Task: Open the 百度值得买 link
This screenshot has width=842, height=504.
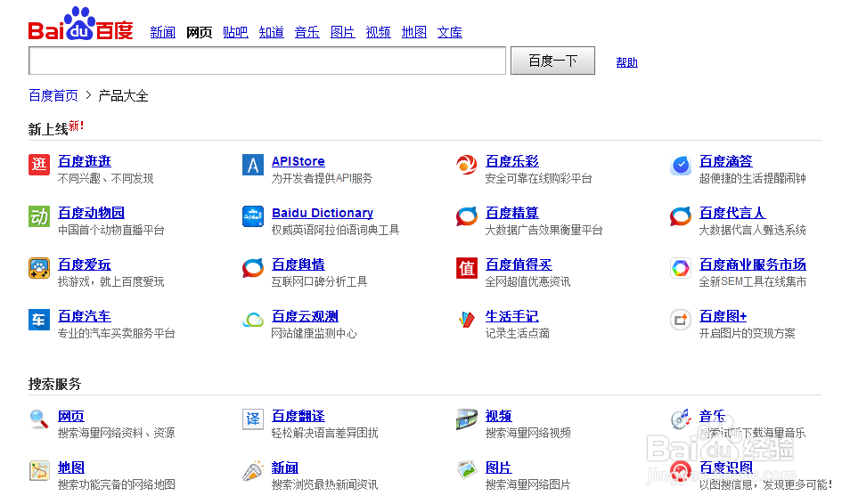Action: 519,264
